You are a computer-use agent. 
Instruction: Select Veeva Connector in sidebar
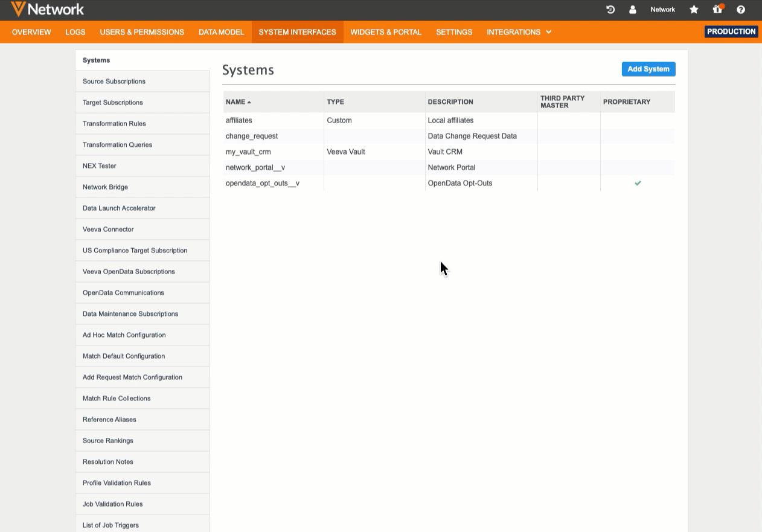[x=142, y=229]
